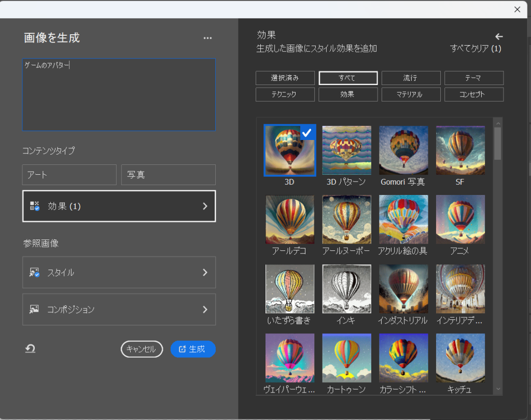Uncheck the selected 3D effect checkmark
The height and width of the screenshot is (420, 531).
pyautogui.click(x=306, y=133)
